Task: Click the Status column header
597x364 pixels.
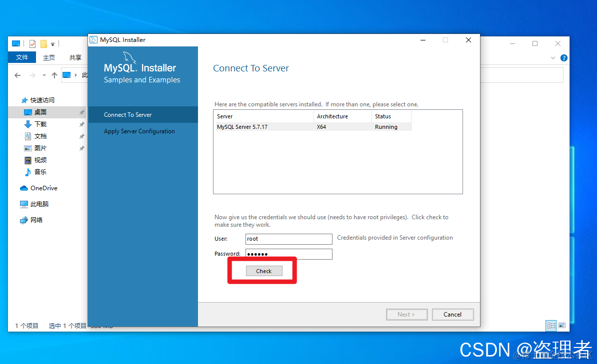Action: click(x=391, y=116)
